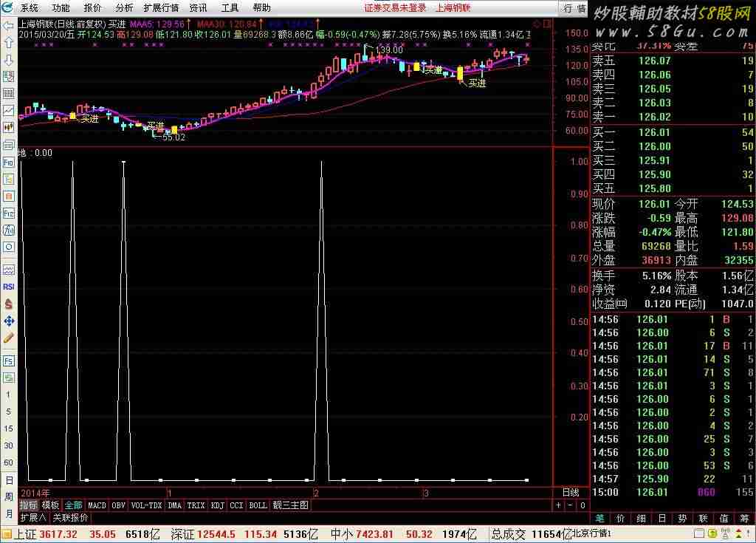Screen dimensions: 756x543
Task: Open the checked report list icon
Action: (8, 76)
